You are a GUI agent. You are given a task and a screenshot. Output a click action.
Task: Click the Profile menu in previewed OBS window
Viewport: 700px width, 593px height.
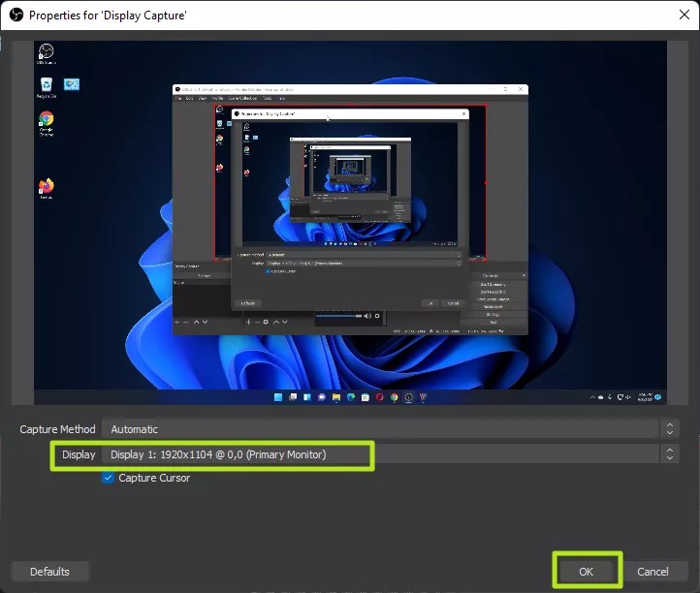[x=219, y=98]
